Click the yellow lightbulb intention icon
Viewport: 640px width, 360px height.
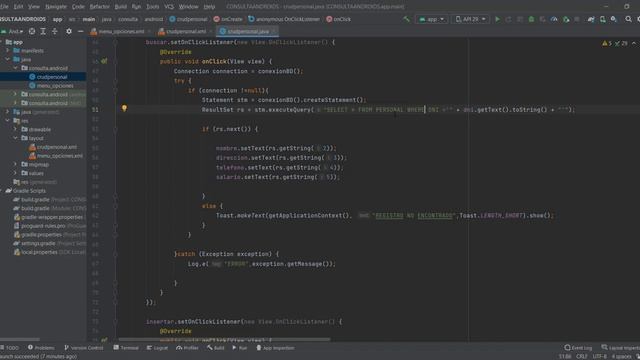[x=124, y=108]
